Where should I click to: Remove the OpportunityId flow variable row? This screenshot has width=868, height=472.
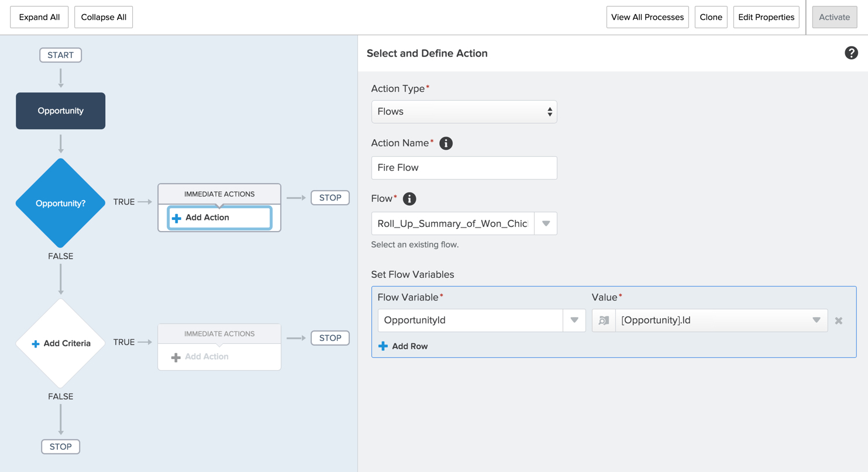tap(839, 321)
